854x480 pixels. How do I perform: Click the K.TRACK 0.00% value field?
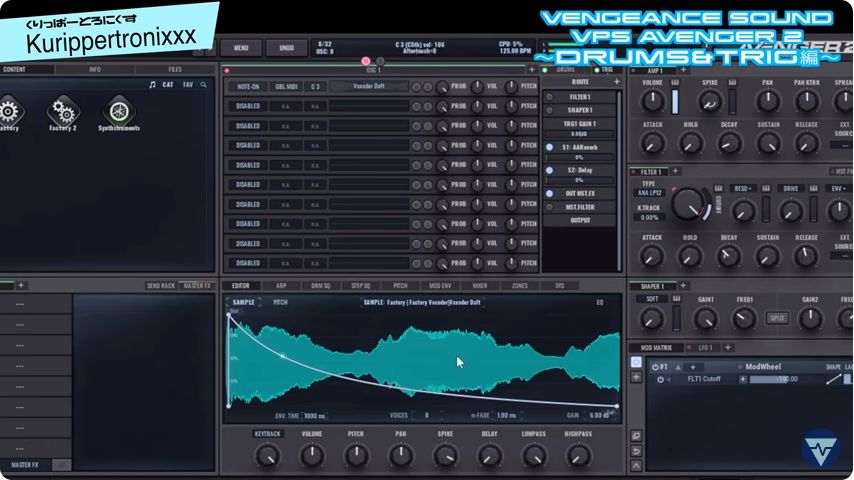649,217
